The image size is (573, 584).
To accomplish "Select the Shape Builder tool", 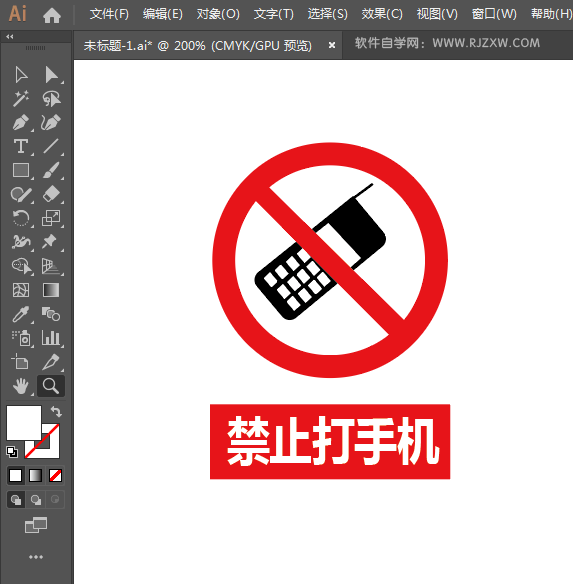I will point(22,266).
